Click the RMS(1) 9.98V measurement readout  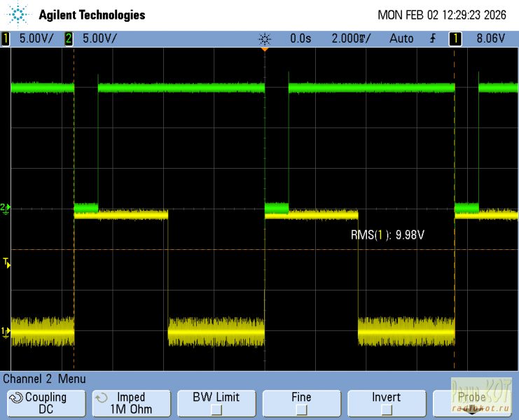click(x=387, y=235)
